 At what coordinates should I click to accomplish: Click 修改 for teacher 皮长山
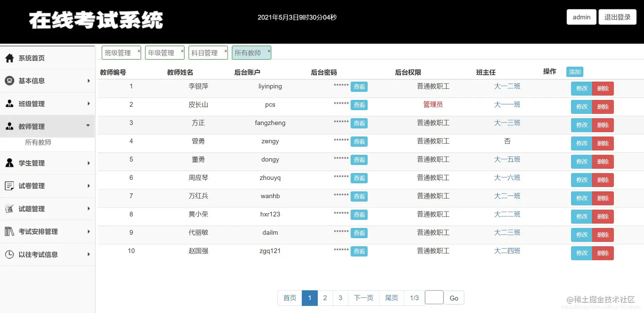click(x=582, y=107)
